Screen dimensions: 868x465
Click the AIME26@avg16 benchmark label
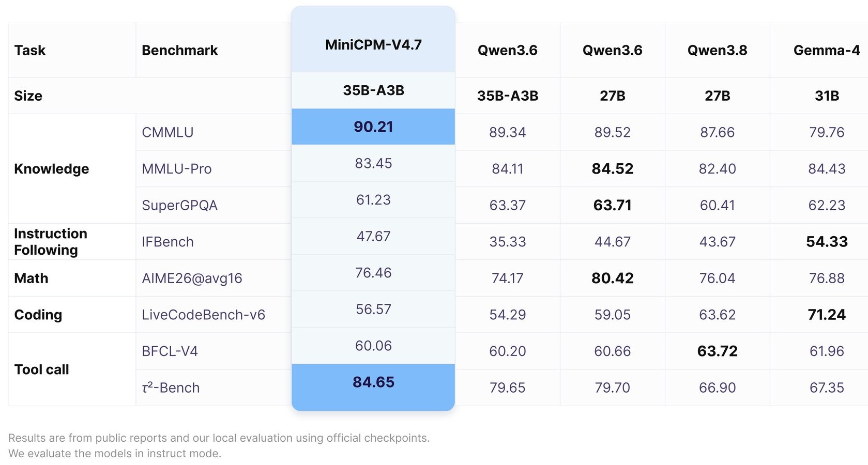pyautogui.click(x=192, y=278)
